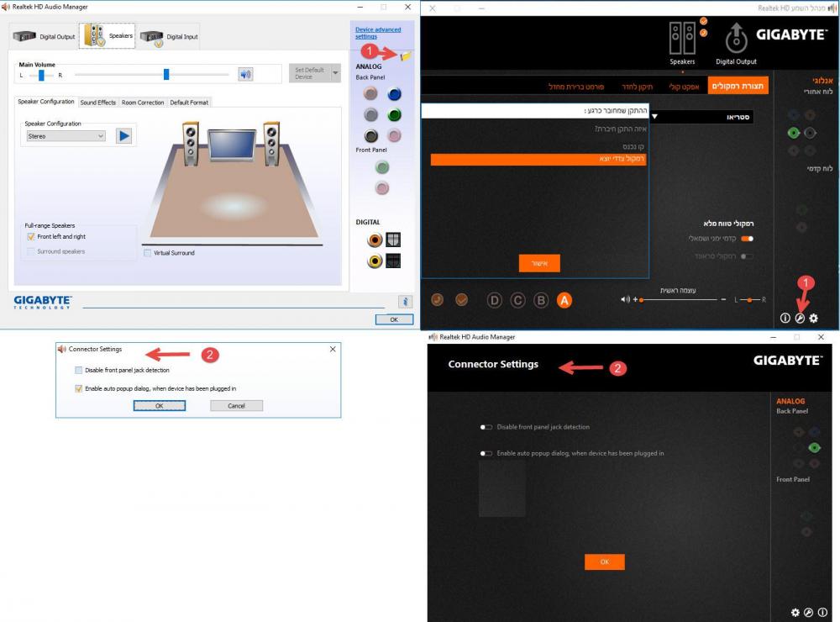The height and width of the screenshot is (622, 840).
Task: Toggle 'Disable front panel jack detection' switch, dark window
Action: click(486, 427)
